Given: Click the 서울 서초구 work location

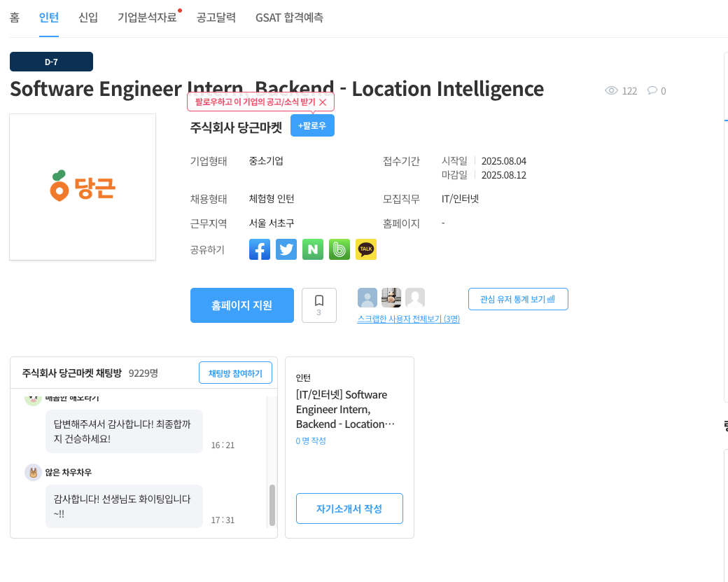Looking at the screenshot, I should point(272,223).
